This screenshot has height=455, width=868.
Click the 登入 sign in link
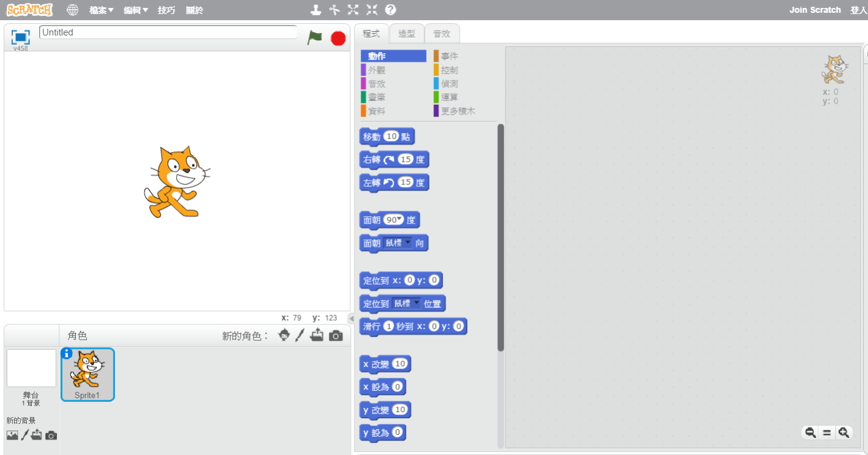click(x=859, y=10)
